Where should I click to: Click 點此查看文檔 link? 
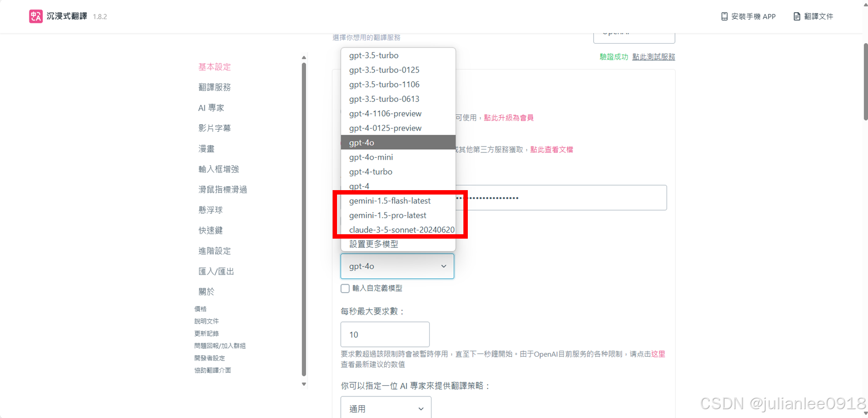552,149
